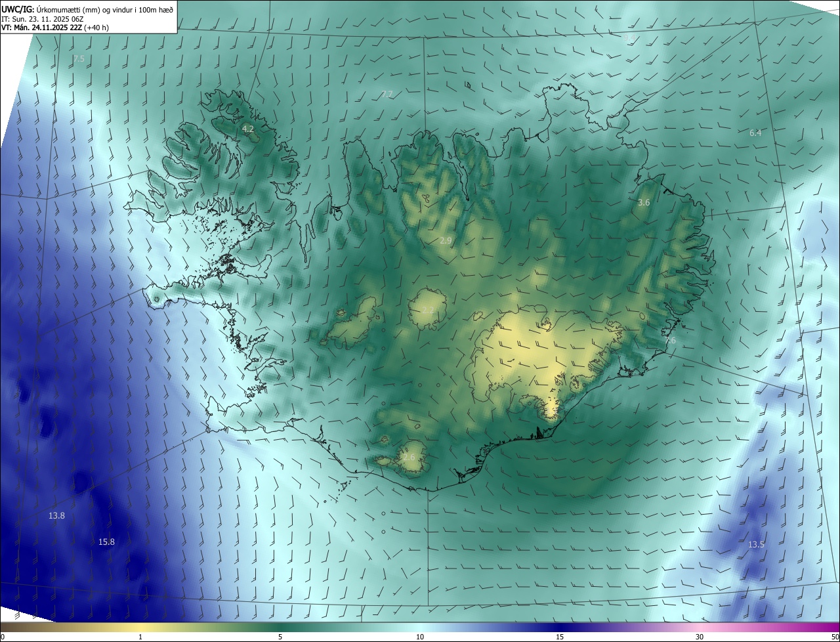Click the 6.4 value label on the map
The height and width of the screenshot is (642, 840).
tap(755, 133)
